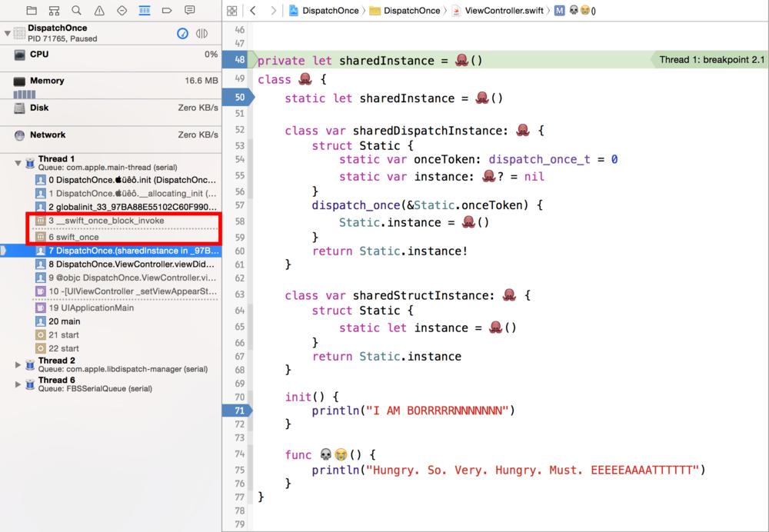Open the Project navigator folder icon
The width and height of the screenshot is (769, 532).
tap(32, 11)
